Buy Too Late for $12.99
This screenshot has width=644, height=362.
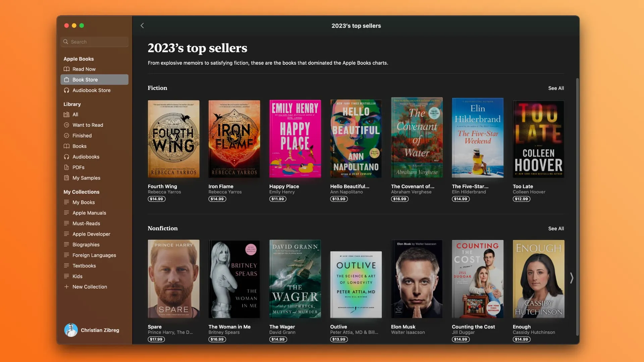(x=521, y=199)
